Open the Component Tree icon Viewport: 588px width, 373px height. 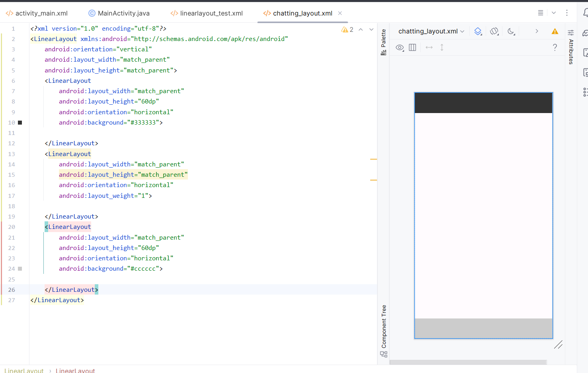(384, 354)
